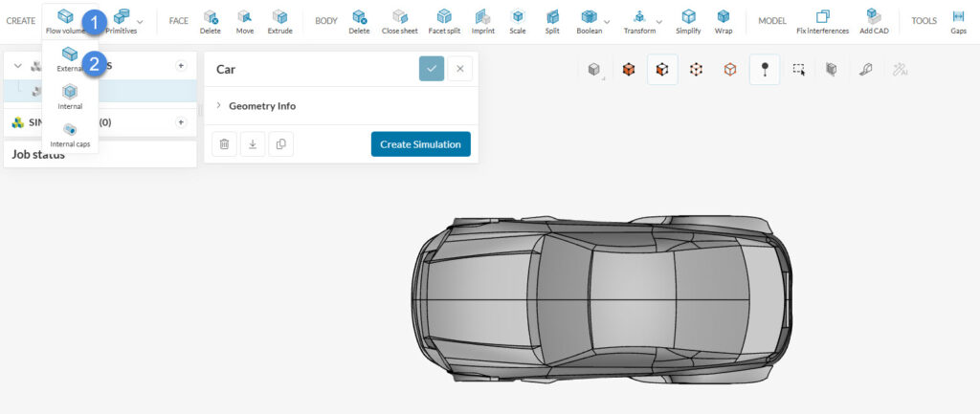Screen dimensions: 980x414
Task: Open the Imprint tool
Action: (482, 20)
